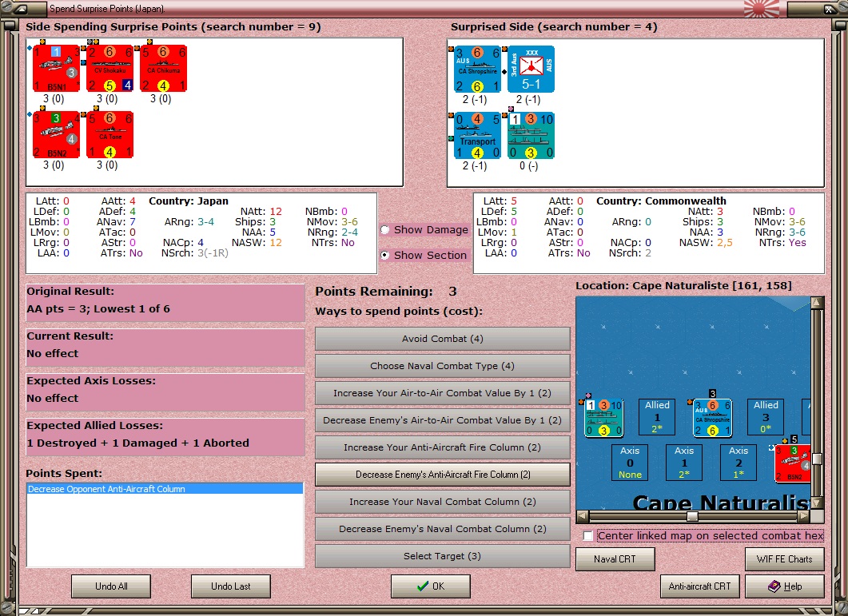Click the horizontal map scrollbar thumb
Image resolution: width=848 pixels, height=616 pixels.
[x=692, y=516]
